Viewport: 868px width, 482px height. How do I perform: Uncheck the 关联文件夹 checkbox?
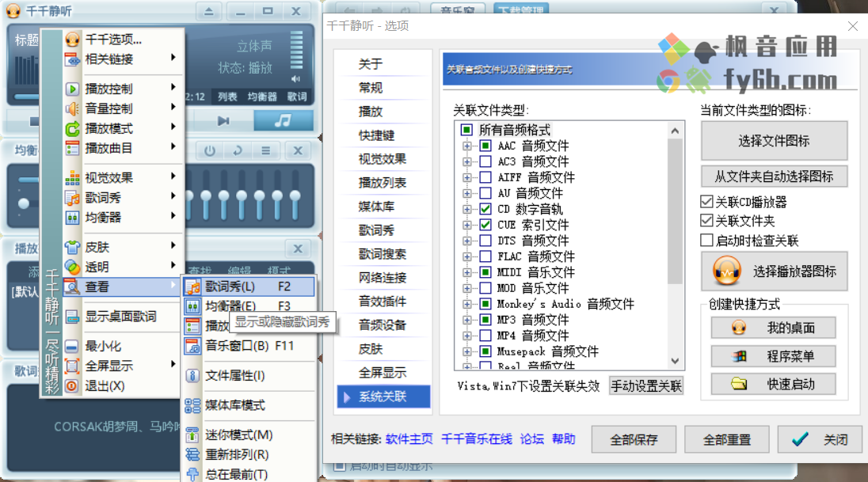[706, 221]
